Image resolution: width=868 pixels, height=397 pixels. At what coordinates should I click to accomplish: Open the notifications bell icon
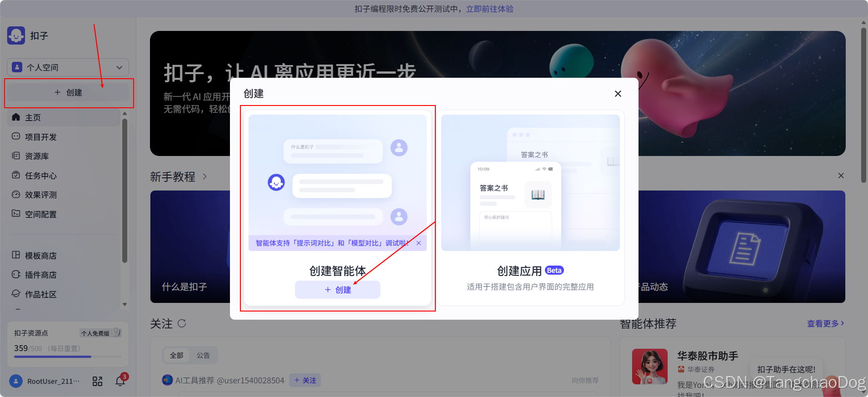120,381
